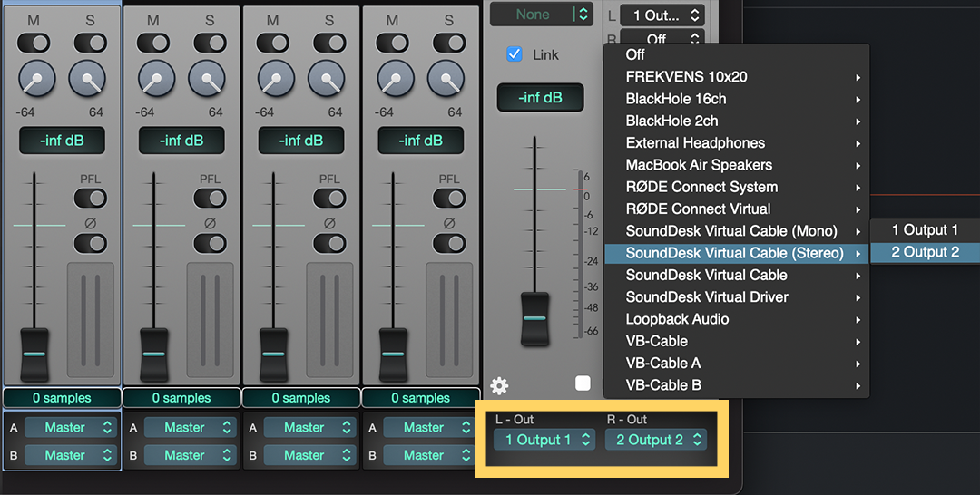Select RØDE Connect Virtual entry
Viewport: 980px width, 495px height.
coord(736,209)
